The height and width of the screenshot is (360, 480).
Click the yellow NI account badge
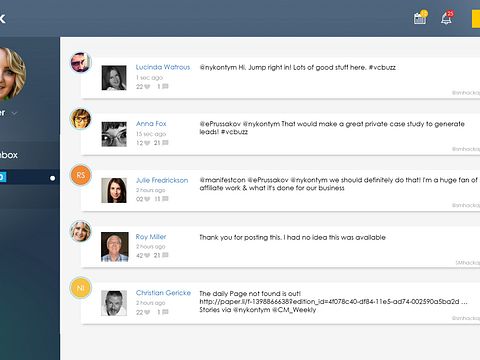point(81,288)
